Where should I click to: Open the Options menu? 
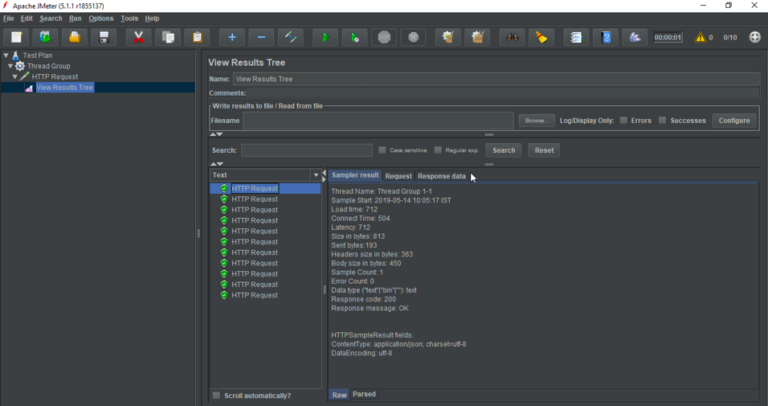101,19
